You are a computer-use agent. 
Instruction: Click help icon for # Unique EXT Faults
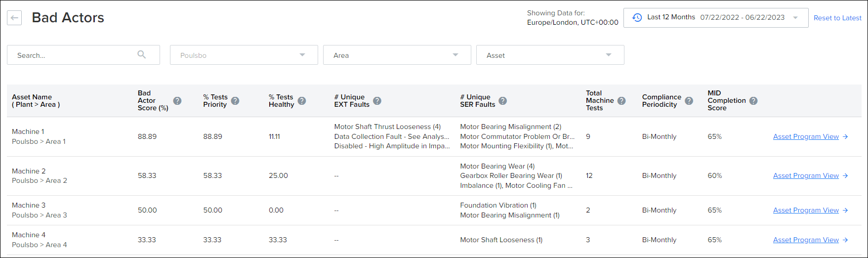point(377,101)
